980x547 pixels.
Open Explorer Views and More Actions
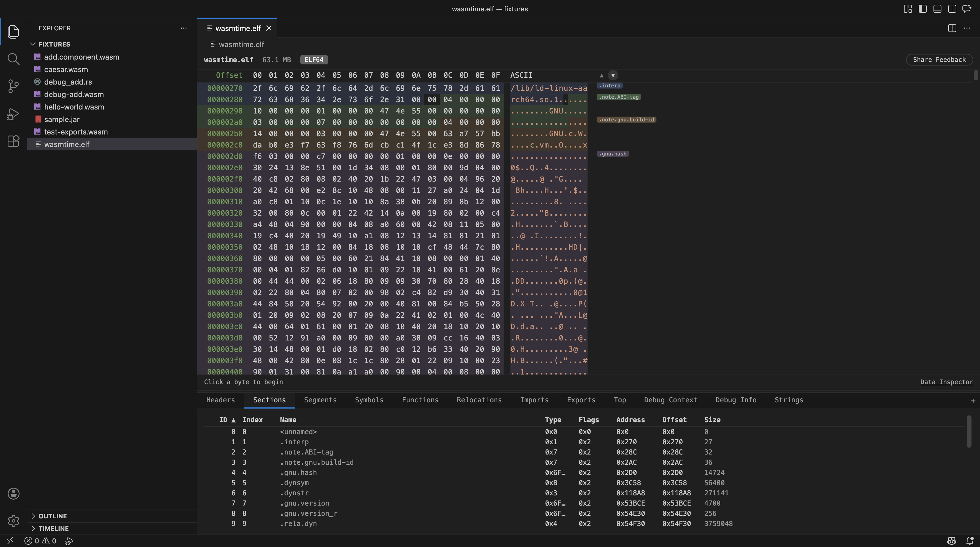(184, 28)
